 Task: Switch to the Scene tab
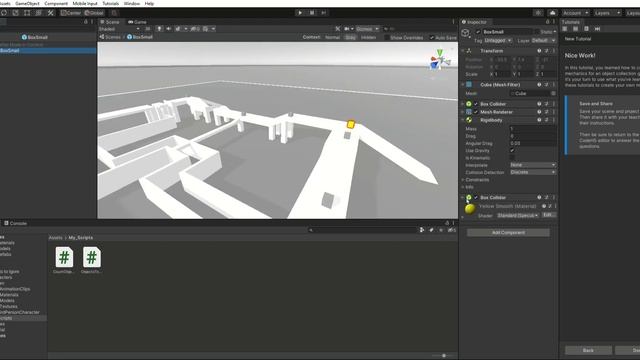[x=109, y=22]
